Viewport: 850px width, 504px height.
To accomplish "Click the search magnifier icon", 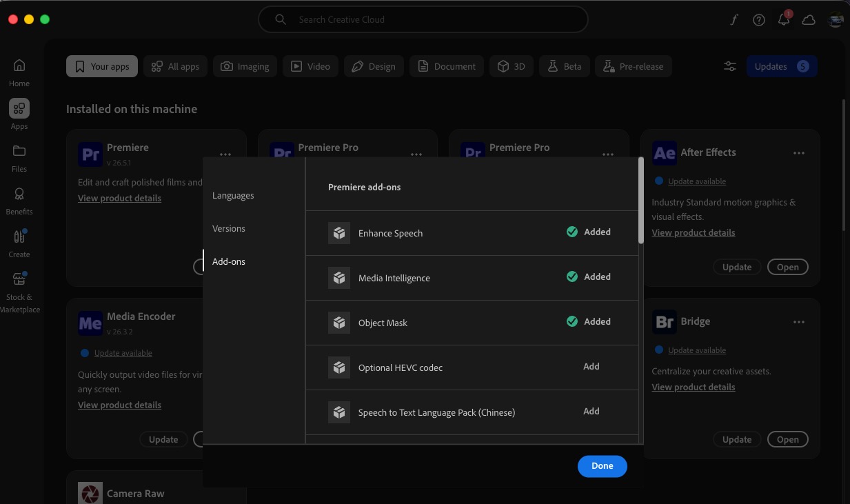I will 281,19.
